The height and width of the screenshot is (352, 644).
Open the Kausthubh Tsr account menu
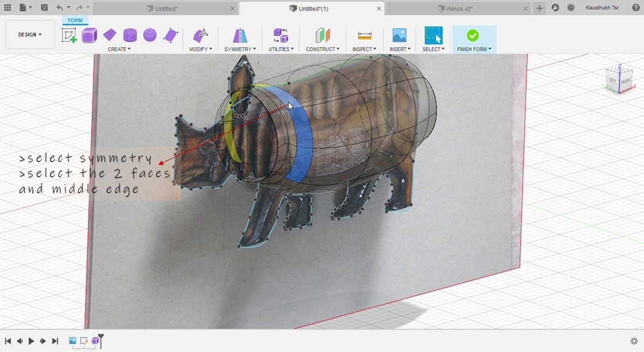[602, 8]
